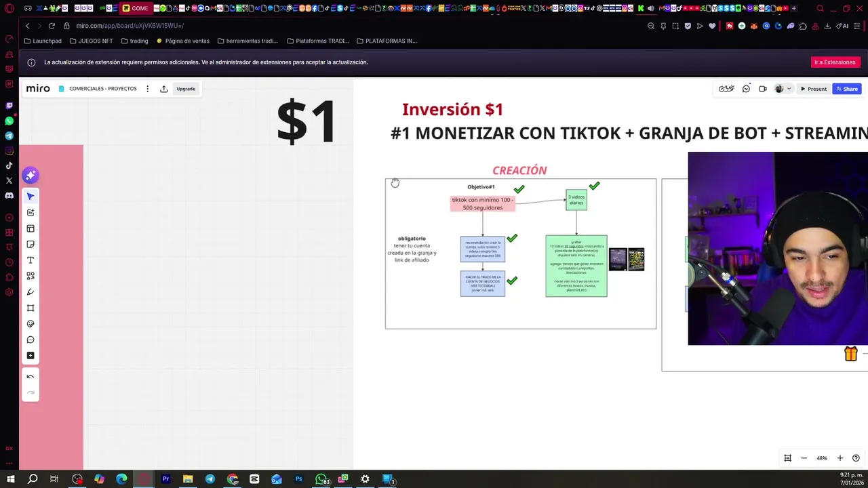Open herramientas tradi... bookmark folder
The height and width of the screenshot is (488, 868).
coord(248,41)
